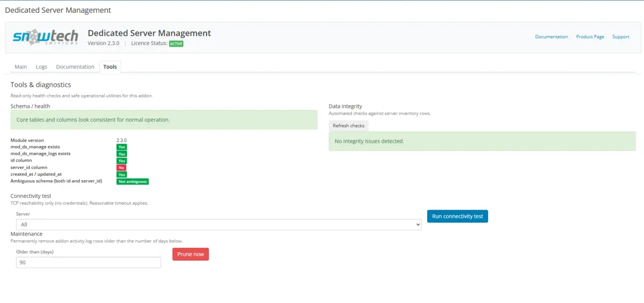
Task: Click the No integrity issues detected message
Action: pos(482,141)
